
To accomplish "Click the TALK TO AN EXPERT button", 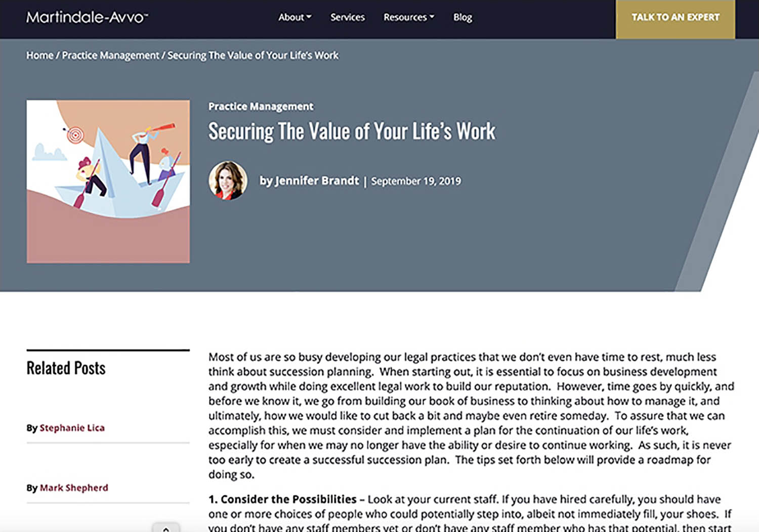I will [675, 17].
